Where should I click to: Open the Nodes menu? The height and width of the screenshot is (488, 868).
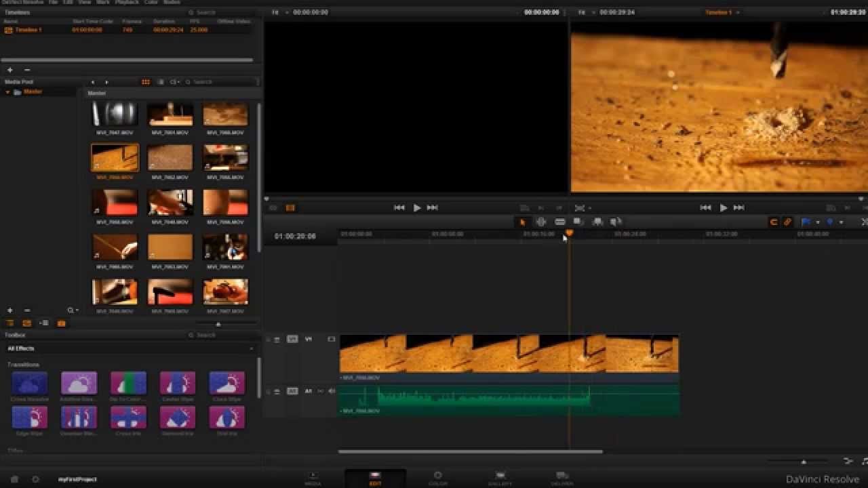point(172,2)
